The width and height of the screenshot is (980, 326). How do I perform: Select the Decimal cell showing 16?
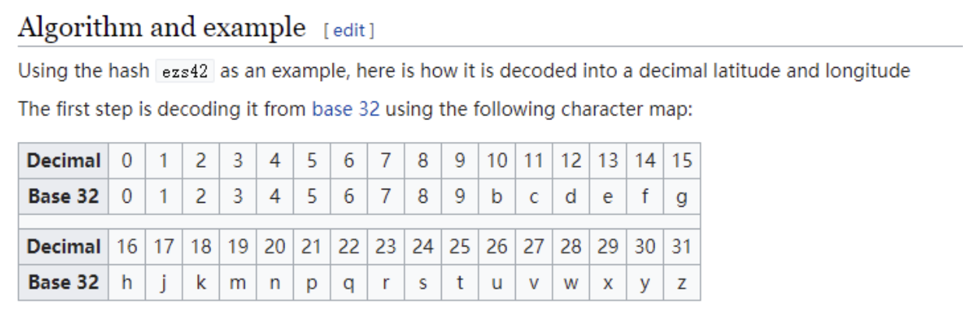coord(126,248)
